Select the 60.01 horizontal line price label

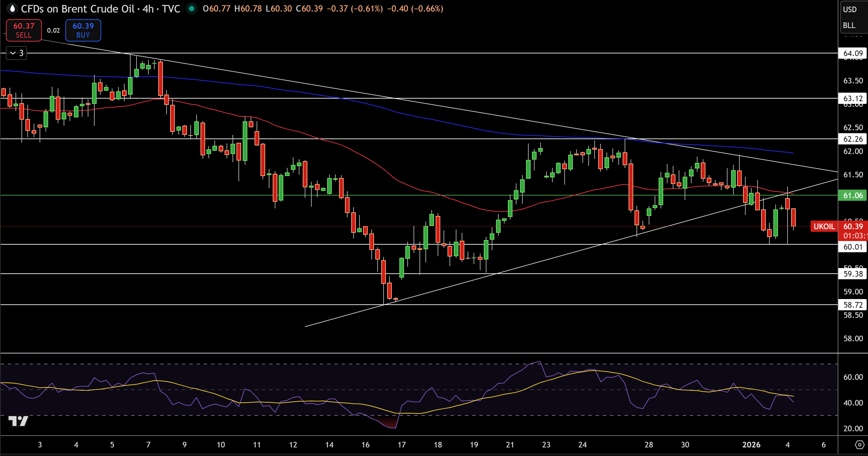[853, 247]
